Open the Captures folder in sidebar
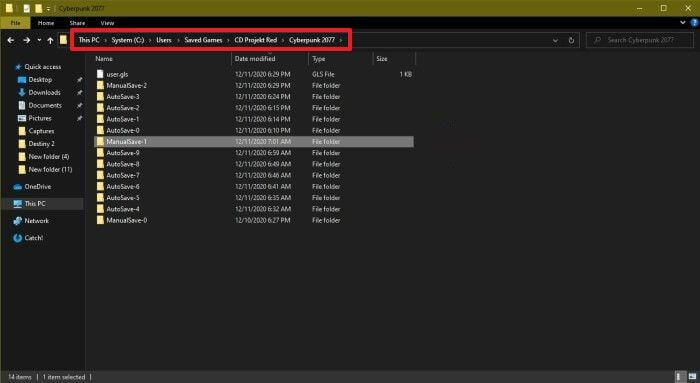The width and height of the screenshot is (700, 383). pos(41,131)
